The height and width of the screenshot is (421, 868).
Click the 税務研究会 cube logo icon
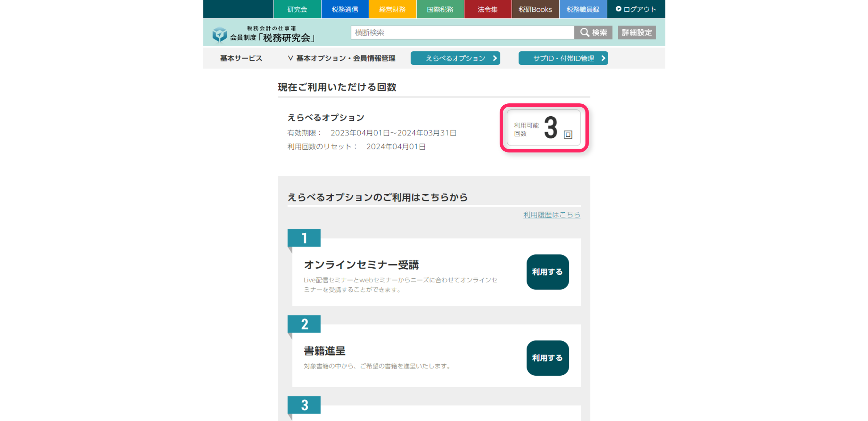[x=219, y=34]
